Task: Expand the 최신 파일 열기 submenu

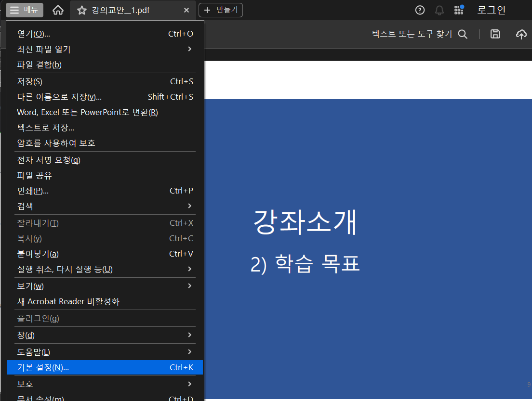Action: click(105, 49)
